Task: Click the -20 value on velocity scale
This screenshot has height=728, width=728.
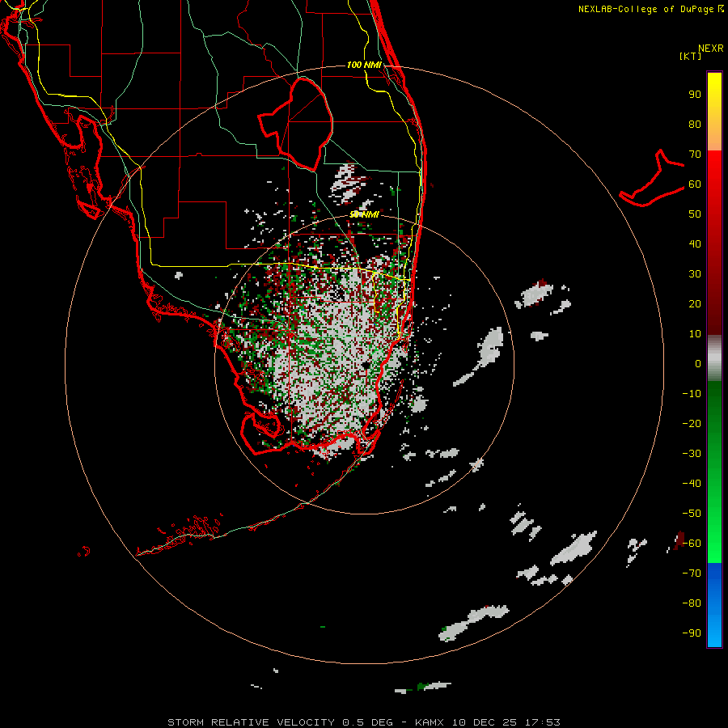Action: pyautogui.click(x=692, y=424)
